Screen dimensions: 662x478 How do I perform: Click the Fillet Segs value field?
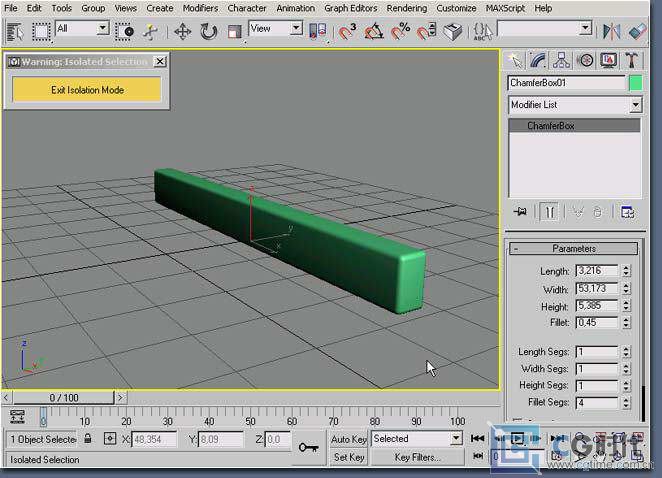(x=596, y=402)
